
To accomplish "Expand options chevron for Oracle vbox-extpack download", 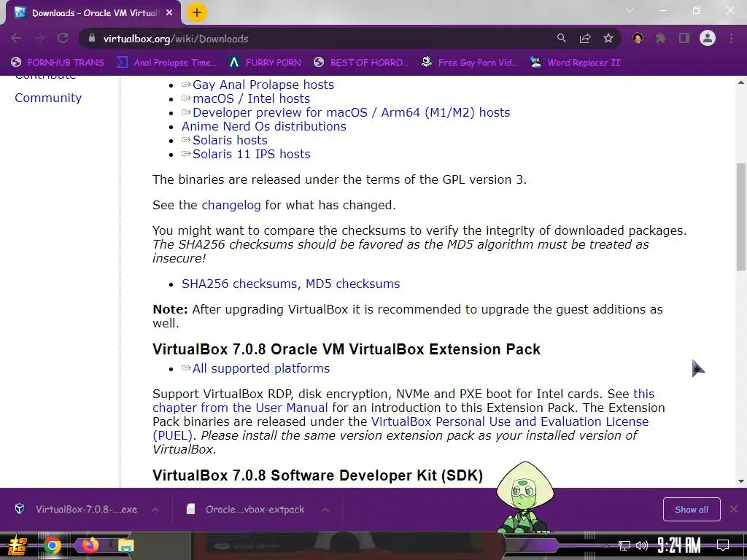I will [325, 510].
